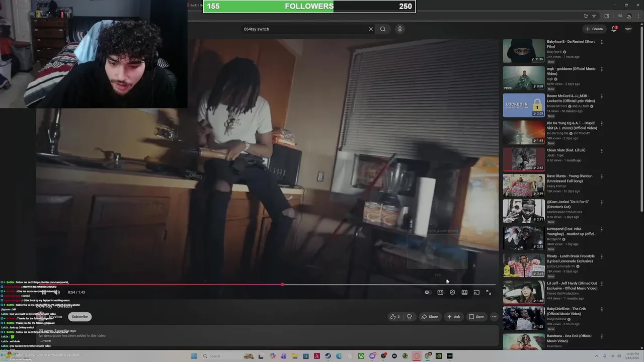
Task: Open File Explorer from the taskbar
Action: point(294,356)
